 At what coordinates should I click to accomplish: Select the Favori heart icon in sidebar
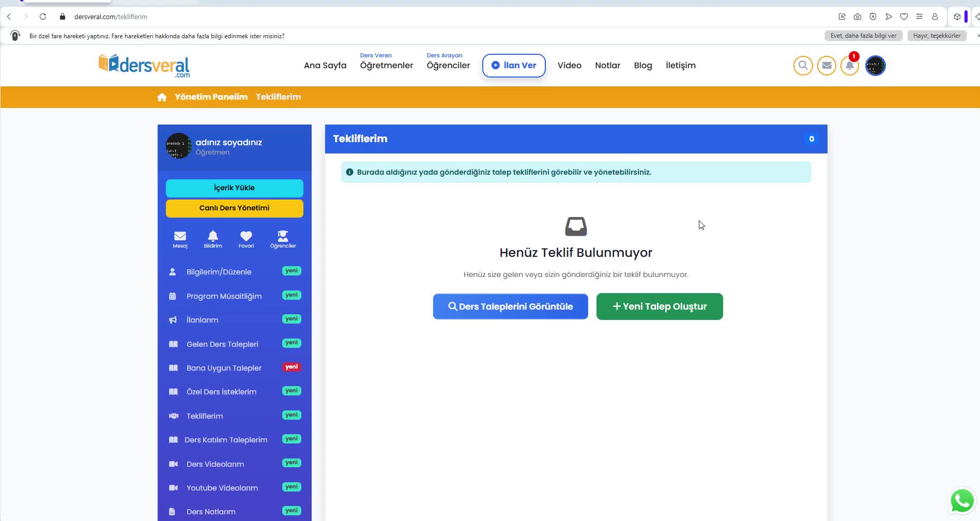pos(246,238)
